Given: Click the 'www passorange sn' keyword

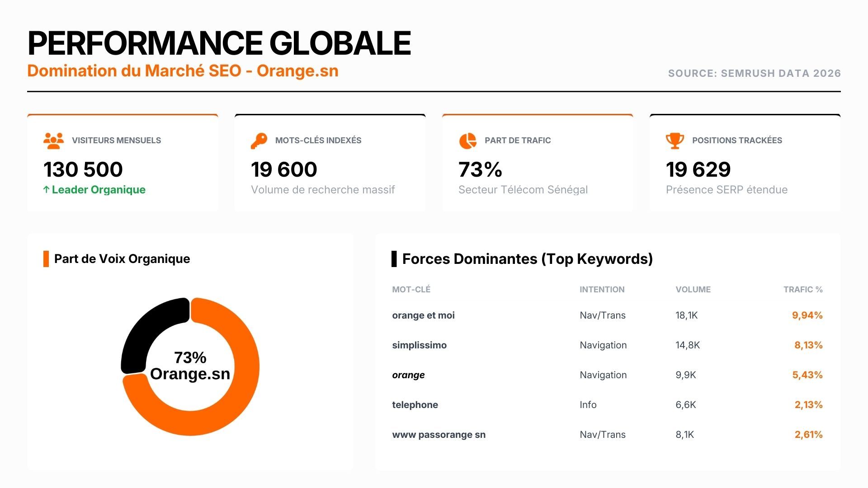Looking at the screenshot, I should tap(439, 435).
